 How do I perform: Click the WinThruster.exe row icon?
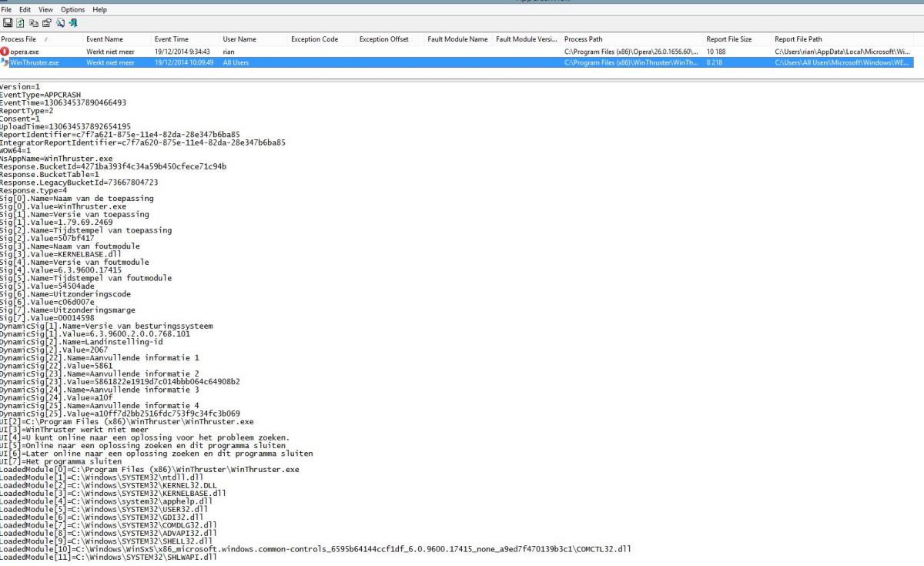[x=5, y=62]
